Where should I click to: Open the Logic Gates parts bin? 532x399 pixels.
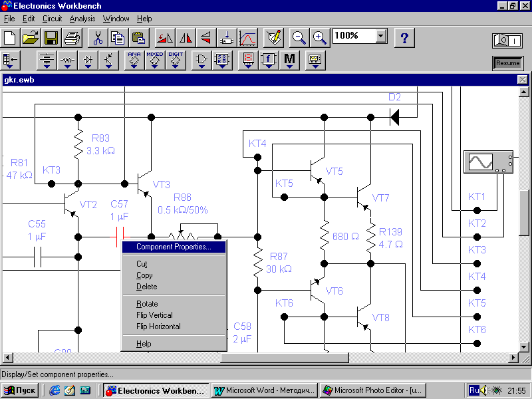click(201, 61)
